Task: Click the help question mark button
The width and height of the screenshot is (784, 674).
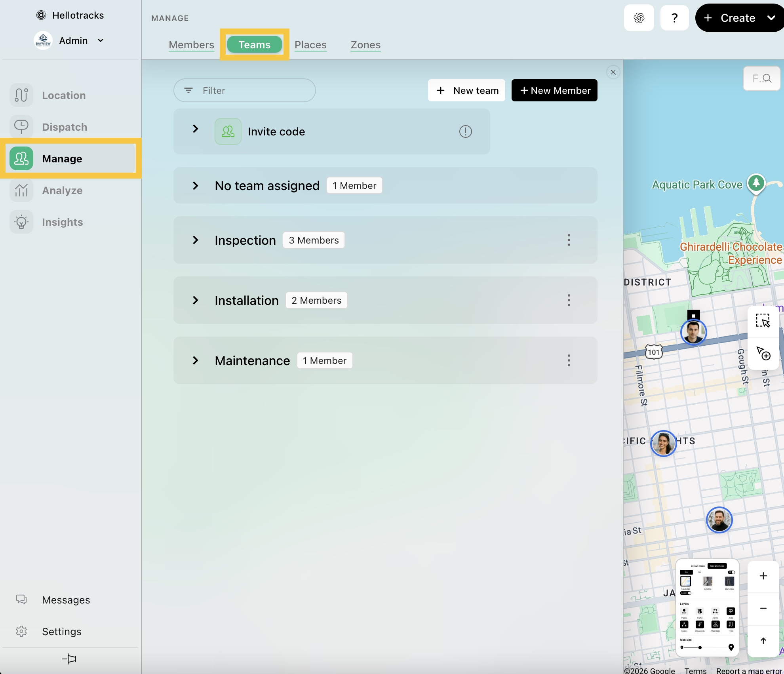Action: pos(674,18)
